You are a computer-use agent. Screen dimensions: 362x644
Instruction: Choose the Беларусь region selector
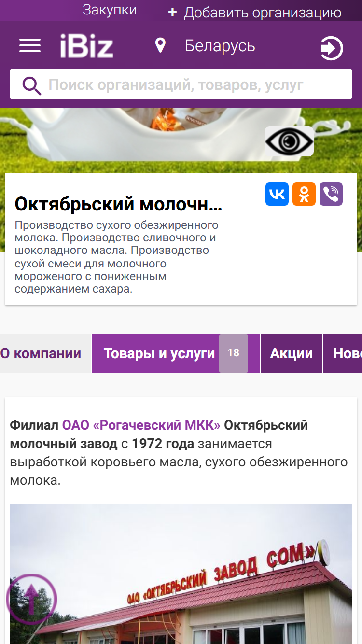coord(220,46)
